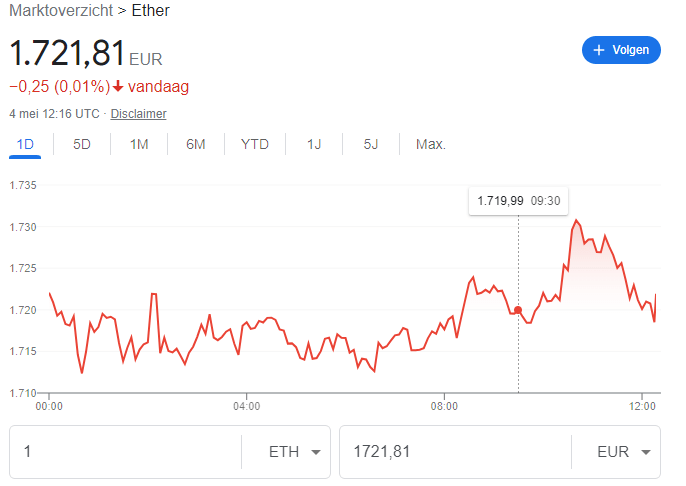
Task: Click the chart peak near 1.730
Action: click(x=576, y=220)
